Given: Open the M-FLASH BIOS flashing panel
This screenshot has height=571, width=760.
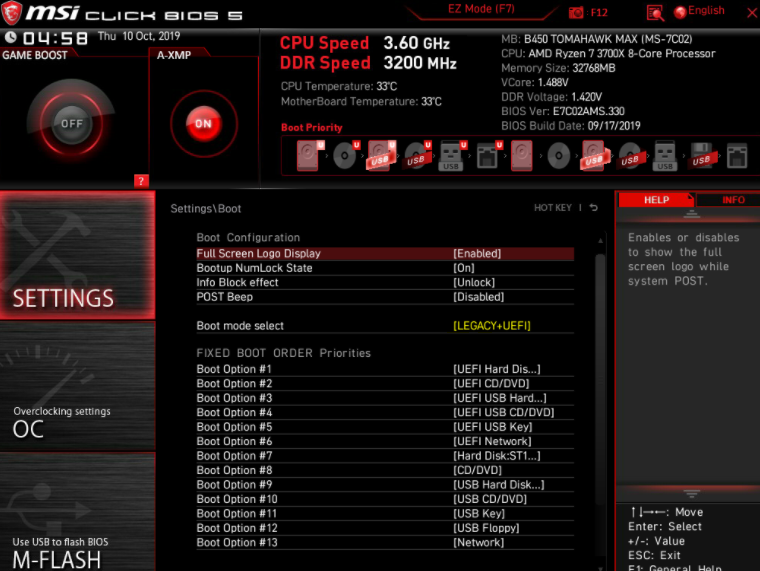Looking at the screenshot, I should 78,512.
